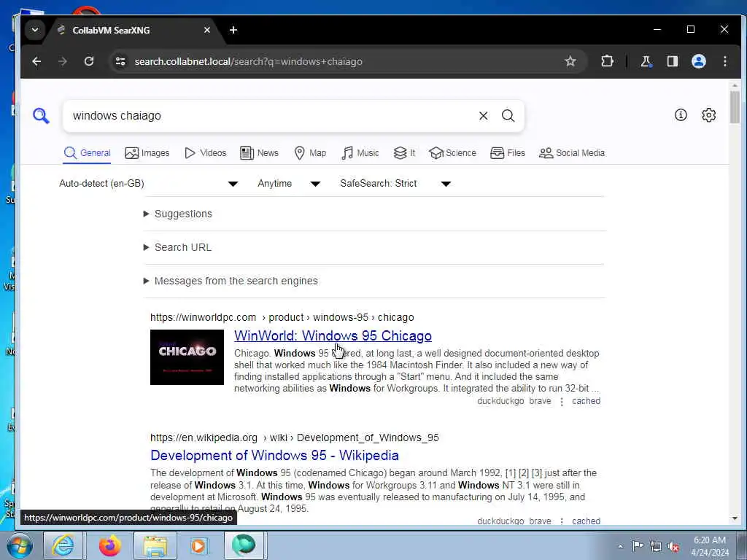Image resolution: width=747 pixels, height=560 pixels.
Task: Show hidden tray icons arrow
Action: (620, 546)
